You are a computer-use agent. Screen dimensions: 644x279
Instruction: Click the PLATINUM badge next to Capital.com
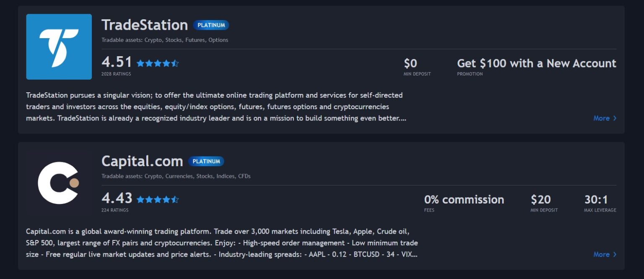tap(206, 161)
